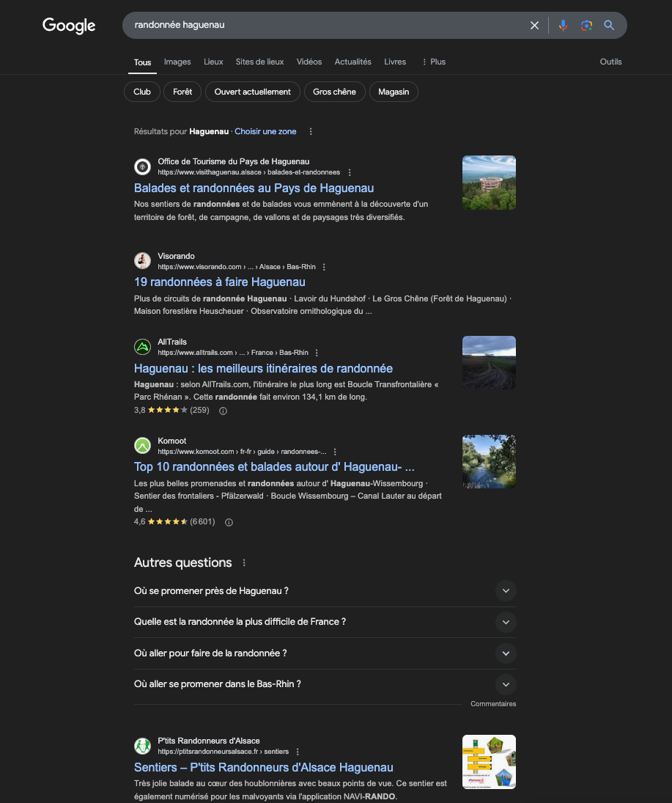Open three-dot menu next to Choisir une zone
The width and height of the screenshot is (672, 803).
pyautogui.click(x=311, y=131)
